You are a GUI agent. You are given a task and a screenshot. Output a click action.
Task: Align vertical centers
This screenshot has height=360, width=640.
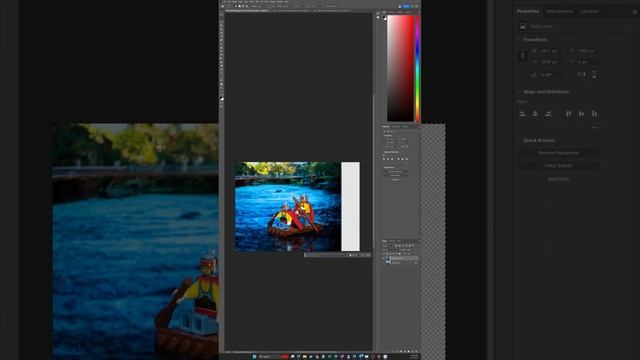[581, 114]
